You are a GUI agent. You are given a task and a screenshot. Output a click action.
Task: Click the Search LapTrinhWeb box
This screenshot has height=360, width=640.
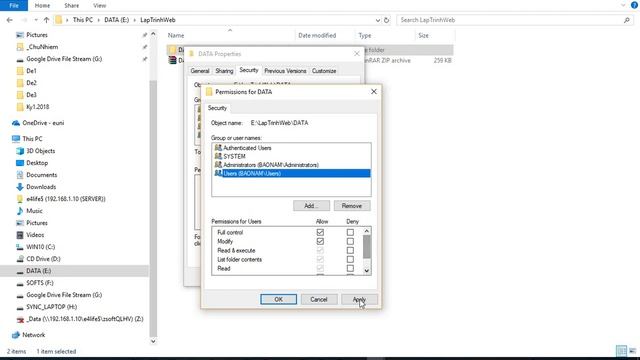click(515, 20)
